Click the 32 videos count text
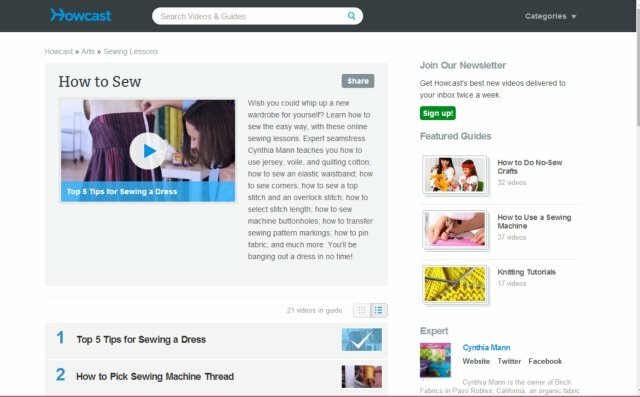The image size is (640, 397). (x=511, y=182)
